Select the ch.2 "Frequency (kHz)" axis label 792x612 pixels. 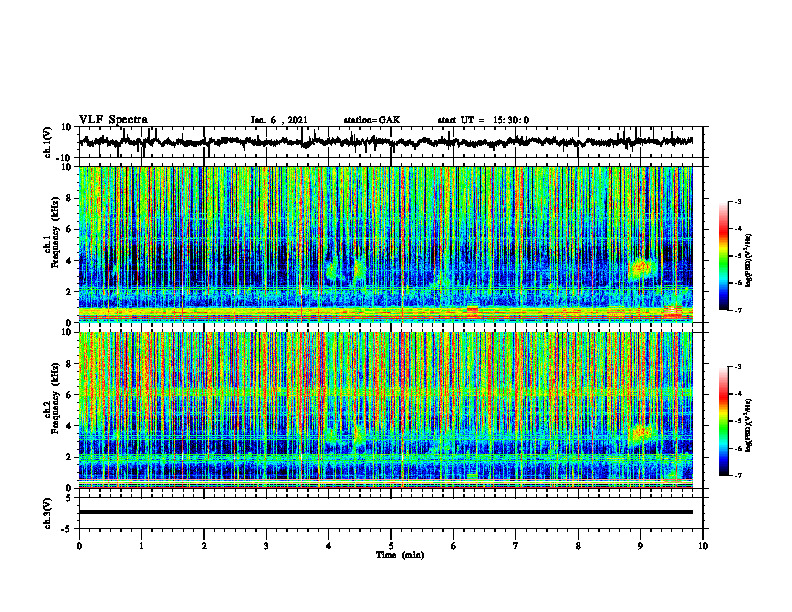pos(55,396)
